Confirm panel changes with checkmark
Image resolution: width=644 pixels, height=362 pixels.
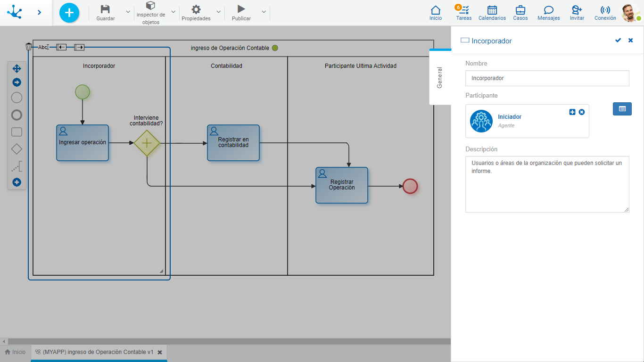click(x=618, y=41)
